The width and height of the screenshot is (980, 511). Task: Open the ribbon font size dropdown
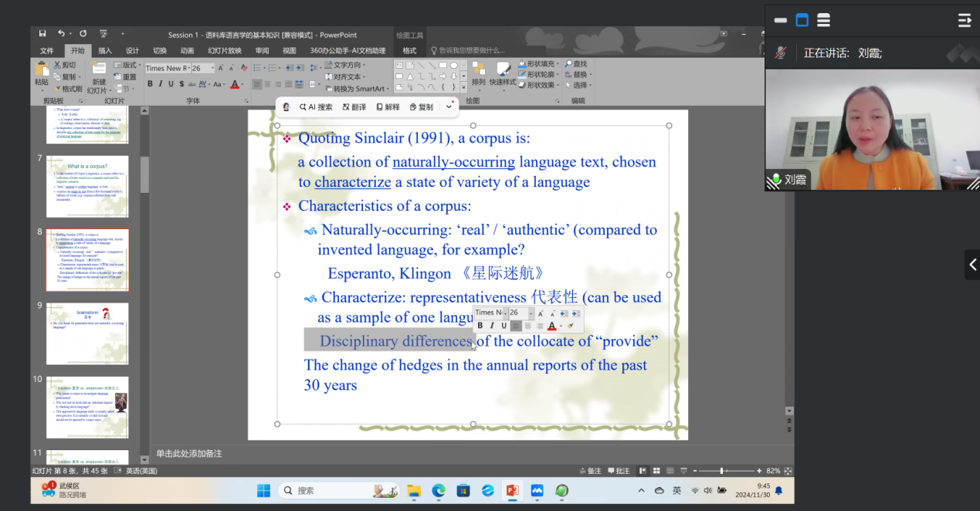point(213,68)
